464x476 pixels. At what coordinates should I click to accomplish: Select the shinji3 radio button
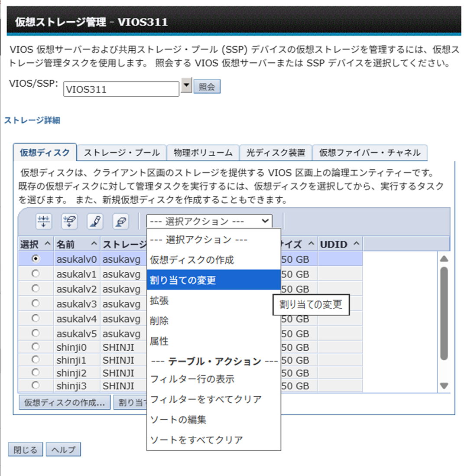click(x=36, y=385)
